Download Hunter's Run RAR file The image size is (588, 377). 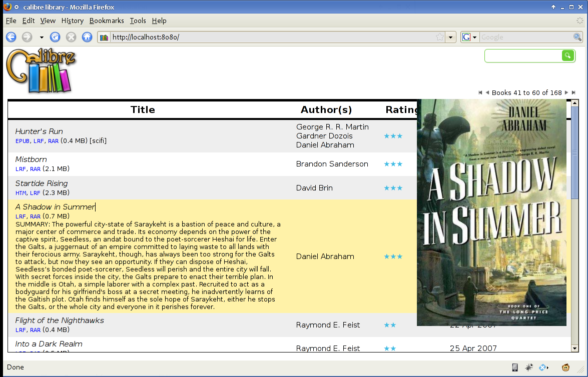click(53, 141)
